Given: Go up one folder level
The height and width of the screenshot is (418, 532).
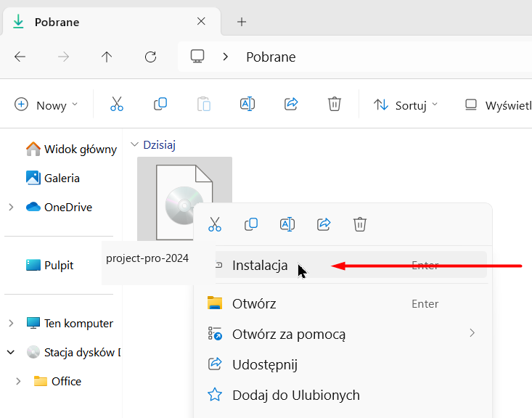Looking at the screenshot, I should coord(107,57).
